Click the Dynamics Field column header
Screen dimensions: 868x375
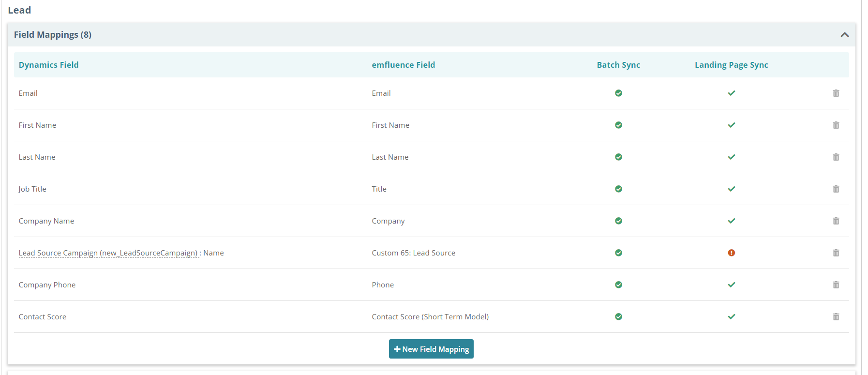coord(48,65)
